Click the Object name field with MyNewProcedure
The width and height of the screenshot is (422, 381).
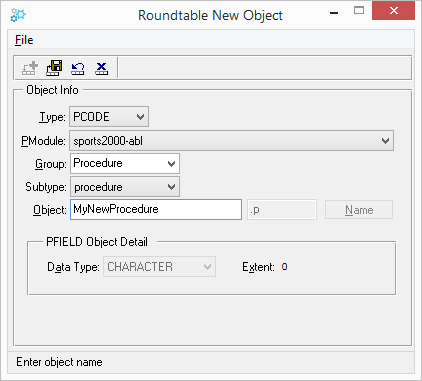click(156, 209)
